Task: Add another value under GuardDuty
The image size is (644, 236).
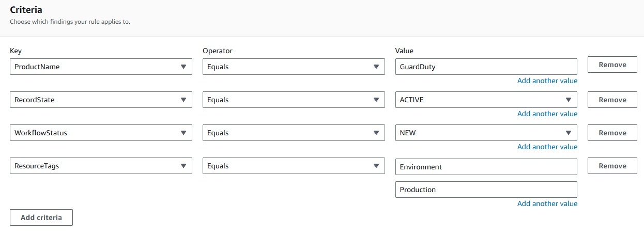Action: click(547, 81)
